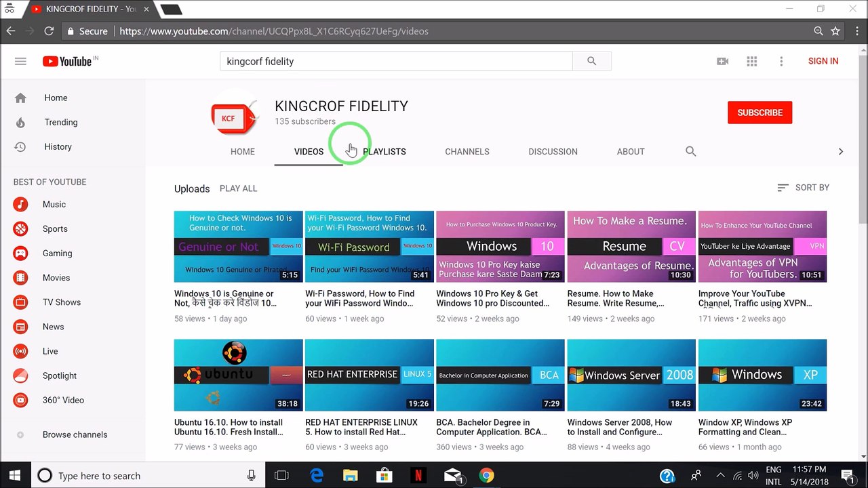This screenshot has height=488, width=868.
Task: Open the RED HAT ENTERPRISE thumbnail
Action: (x=369, y=375)
